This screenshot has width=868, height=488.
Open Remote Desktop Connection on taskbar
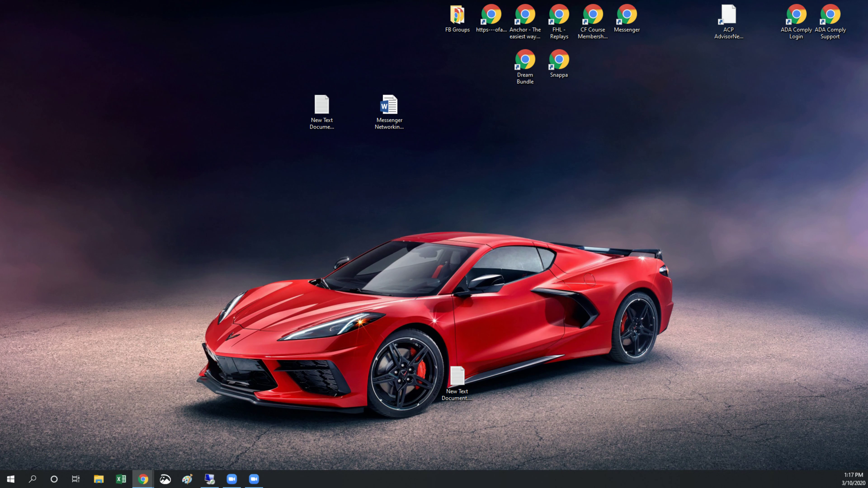click(210, 479)
